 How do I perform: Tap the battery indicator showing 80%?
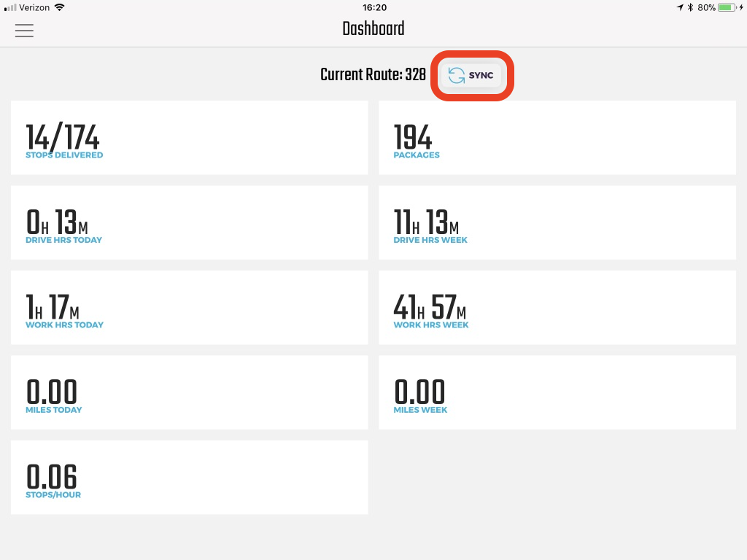(724, 8)
